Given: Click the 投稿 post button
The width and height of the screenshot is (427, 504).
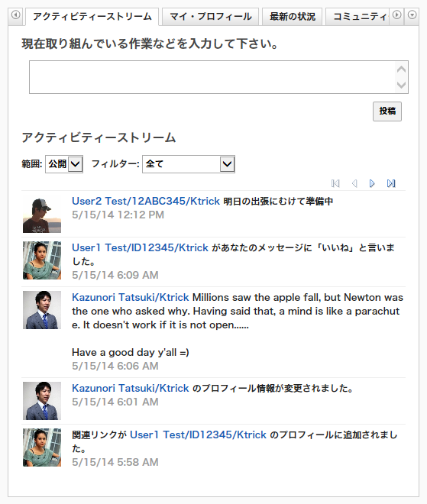Looking at the screenshot, I should point(387,111).
